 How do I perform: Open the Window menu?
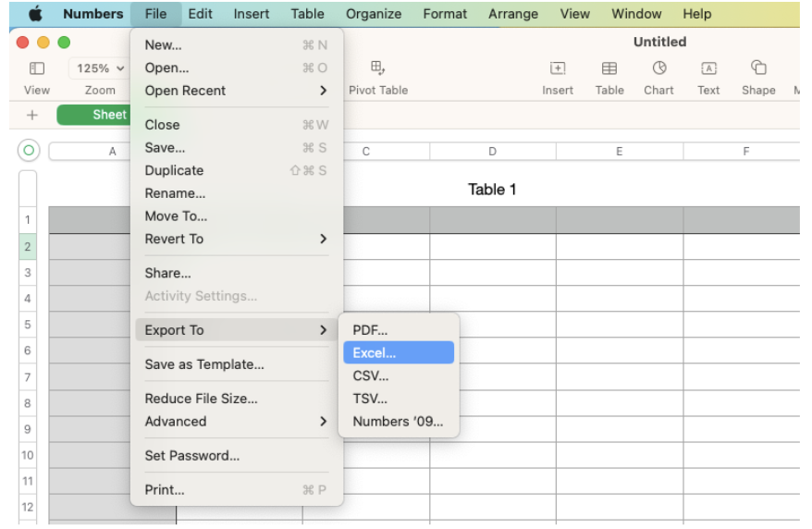636,14
